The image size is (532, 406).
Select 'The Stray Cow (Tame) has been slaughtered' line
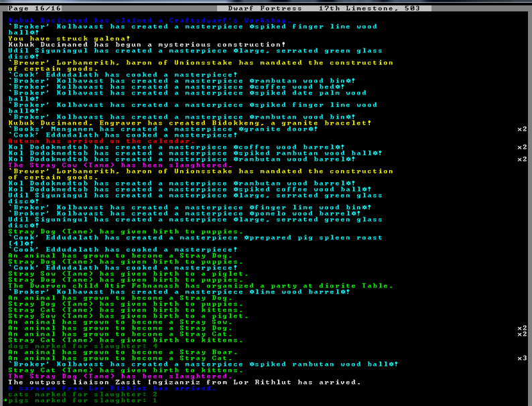121,165
